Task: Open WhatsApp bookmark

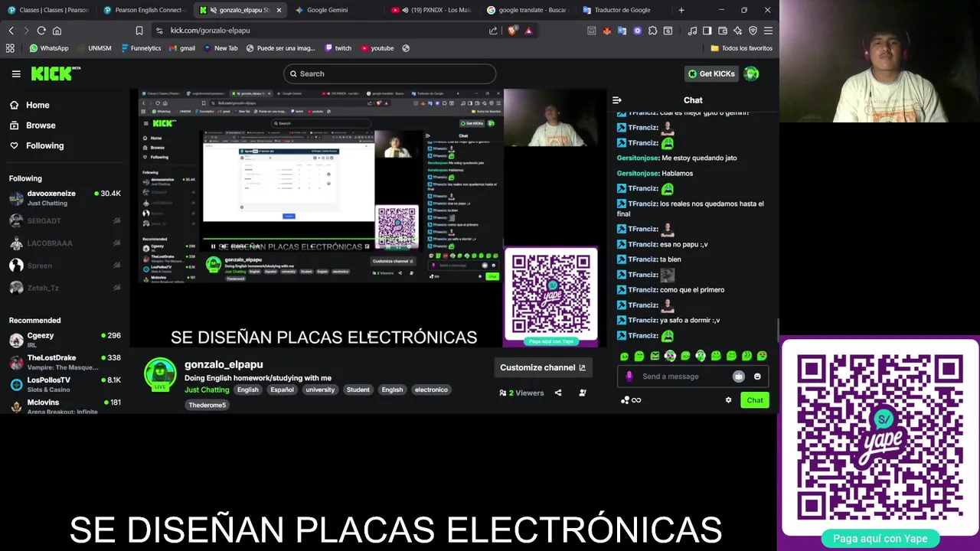Action: click(x=49, y=48)
